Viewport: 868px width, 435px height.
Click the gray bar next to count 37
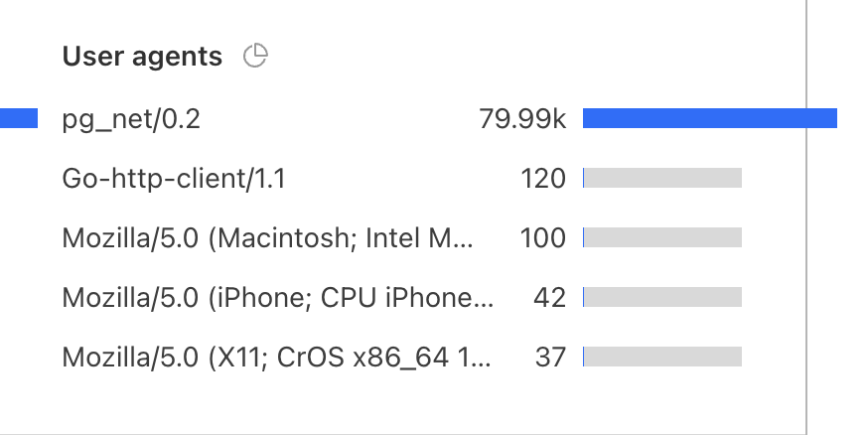pyautogui.click(x=662, y=358)
